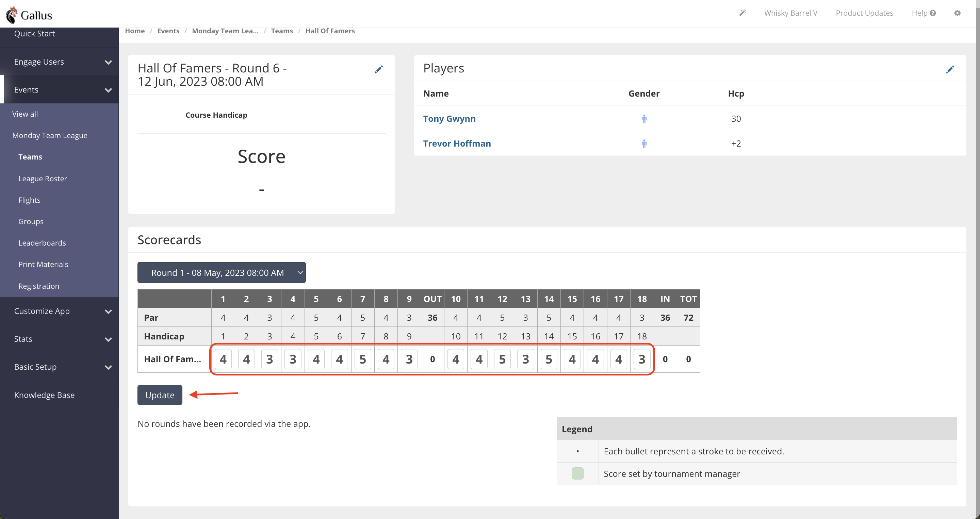Click the green legend color swatch
This screenshot has width=980, height=519.
[577, 473]
